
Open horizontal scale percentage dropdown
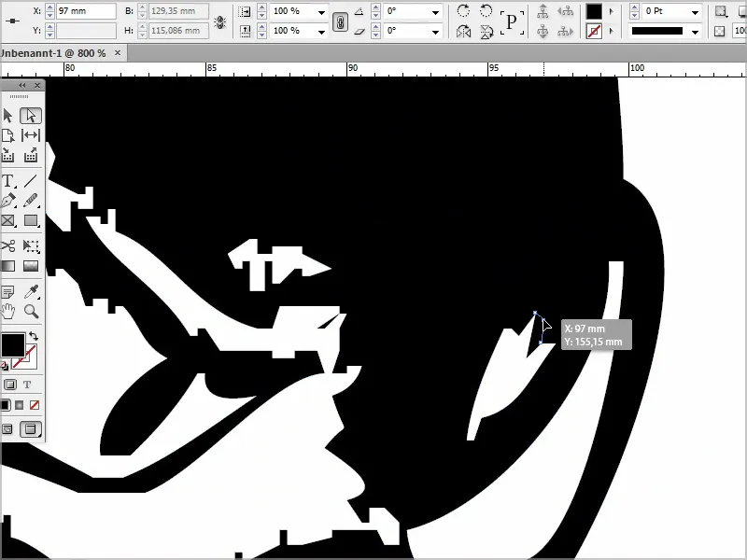321,12
